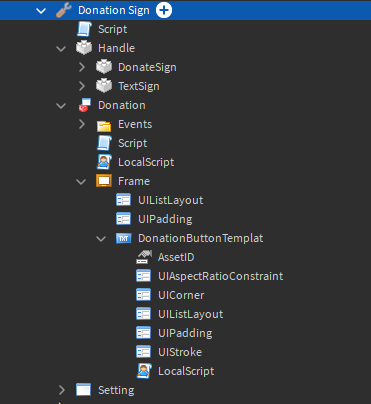Click the plus button beside Donation Sign

pyautogui.click(x=164, y=10)
